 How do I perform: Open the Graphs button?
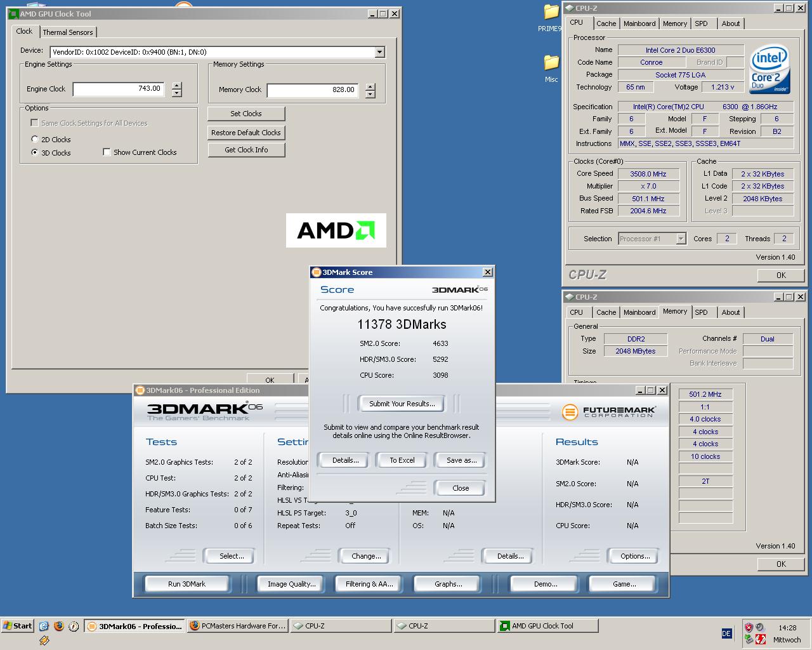point(448,584)
